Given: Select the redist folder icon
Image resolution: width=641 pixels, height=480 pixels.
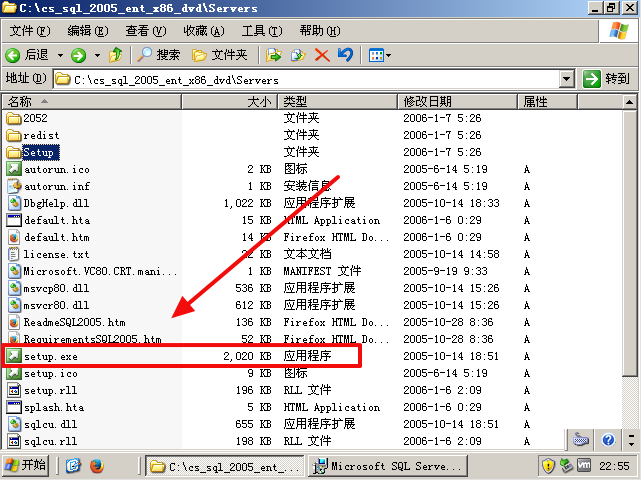Looking at the screenshot, I should click(x=13, y=135).
